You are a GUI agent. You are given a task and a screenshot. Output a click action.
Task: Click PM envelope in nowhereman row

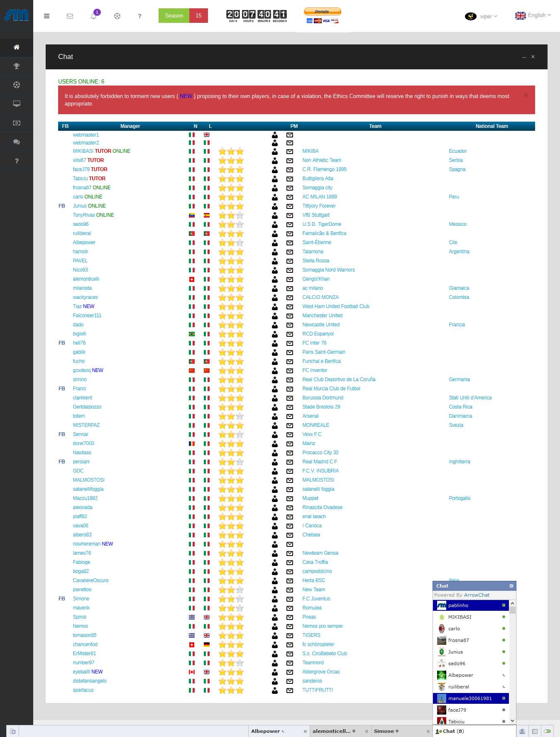(290, 544)
